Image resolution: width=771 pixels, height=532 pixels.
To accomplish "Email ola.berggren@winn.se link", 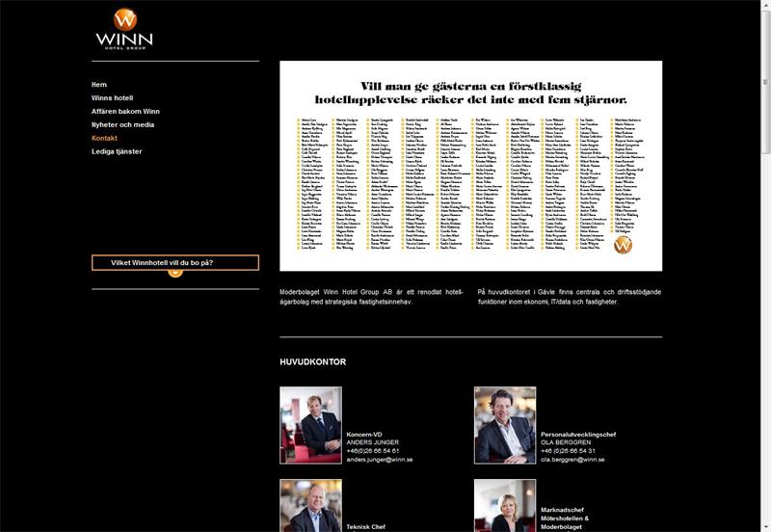I will pos(572,460).
